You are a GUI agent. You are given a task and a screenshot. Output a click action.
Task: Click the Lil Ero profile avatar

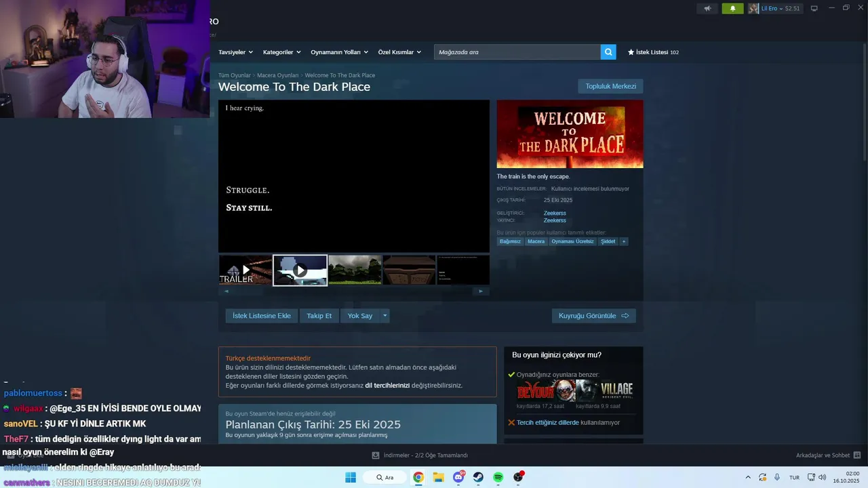click(753, 8)
